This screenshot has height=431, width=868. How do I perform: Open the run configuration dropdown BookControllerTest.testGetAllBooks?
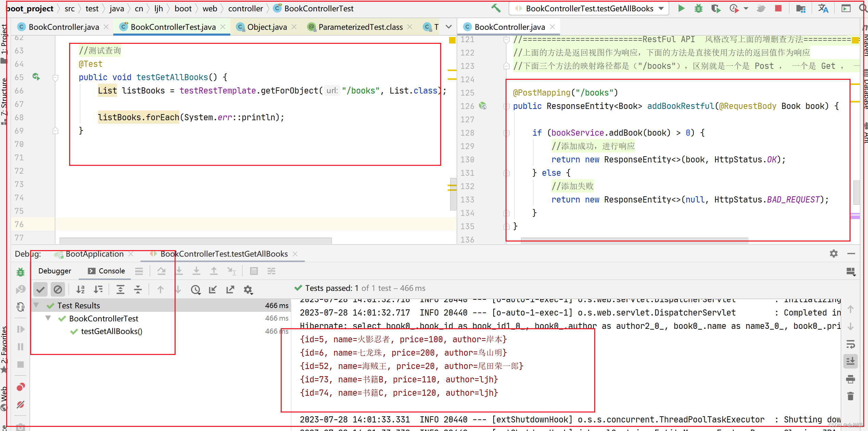click(589, 8)
